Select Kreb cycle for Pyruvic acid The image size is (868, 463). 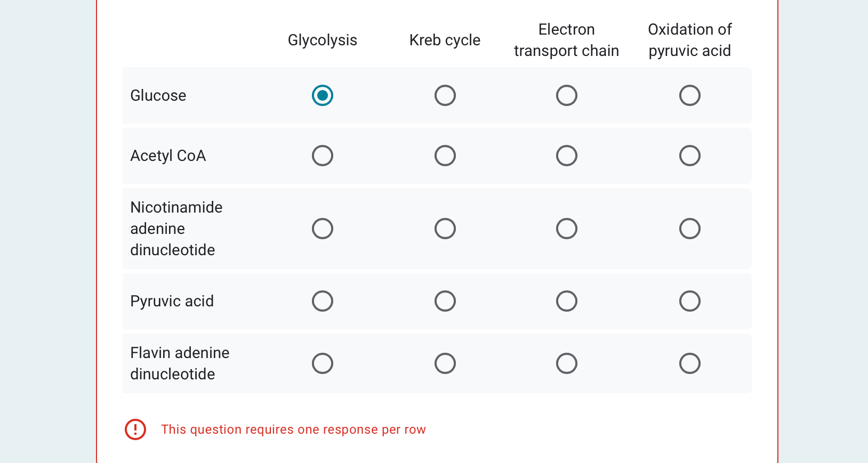[445, 301]
